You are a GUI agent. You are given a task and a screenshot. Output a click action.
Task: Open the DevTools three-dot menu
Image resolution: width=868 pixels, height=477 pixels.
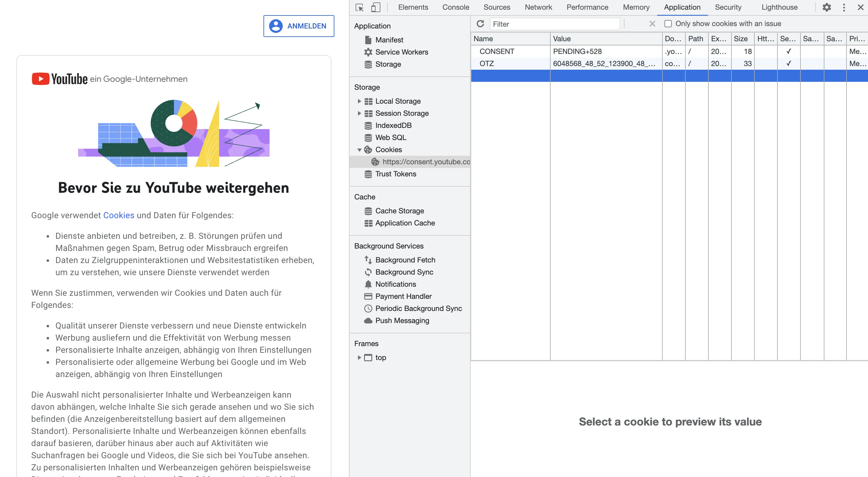coord(844,7)
